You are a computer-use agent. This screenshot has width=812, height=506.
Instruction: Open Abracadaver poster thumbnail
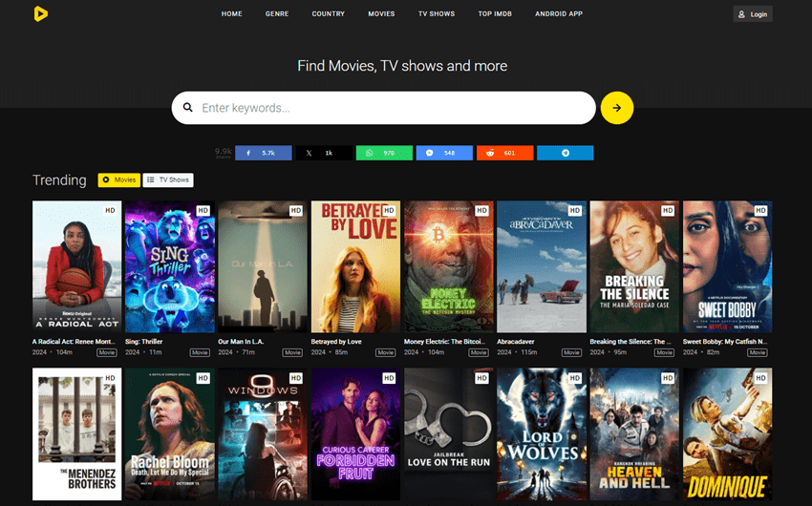pyautogui.click(x=542, y=266)
